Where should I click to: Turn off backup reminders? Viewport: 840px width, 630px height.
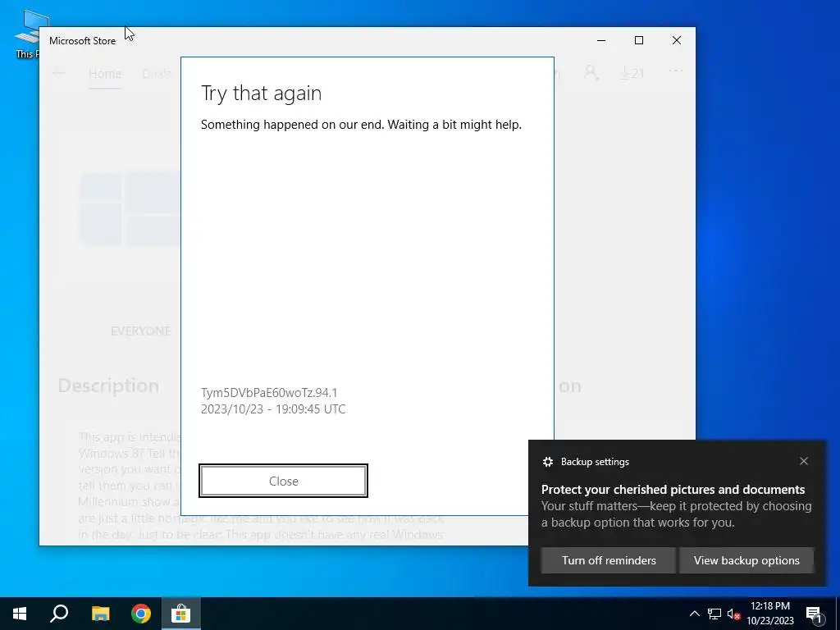[609, 560]
